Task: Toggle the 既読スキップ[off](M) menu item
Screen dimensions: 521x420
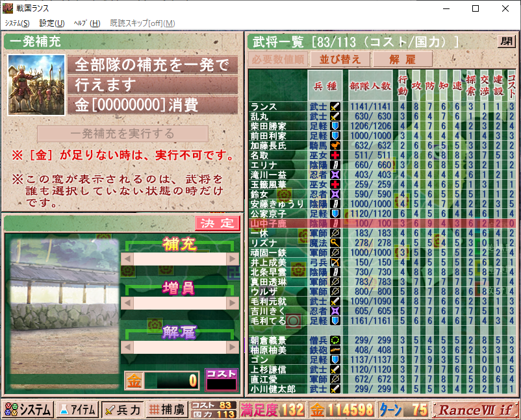Action: tap(142, 23)
